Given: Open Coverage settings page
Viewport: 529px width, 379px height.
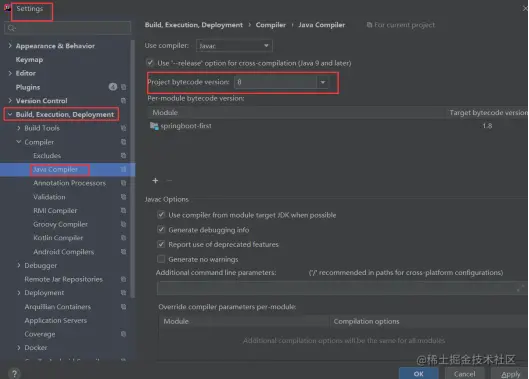Looking at the screenshot, I should (x=40, y=334).
